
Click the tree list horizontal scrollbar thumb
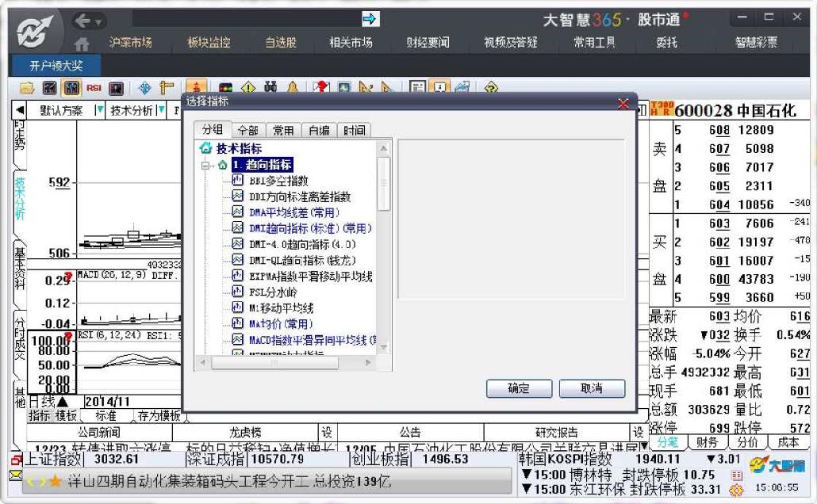pyautogui.click(x=275, y=362)
